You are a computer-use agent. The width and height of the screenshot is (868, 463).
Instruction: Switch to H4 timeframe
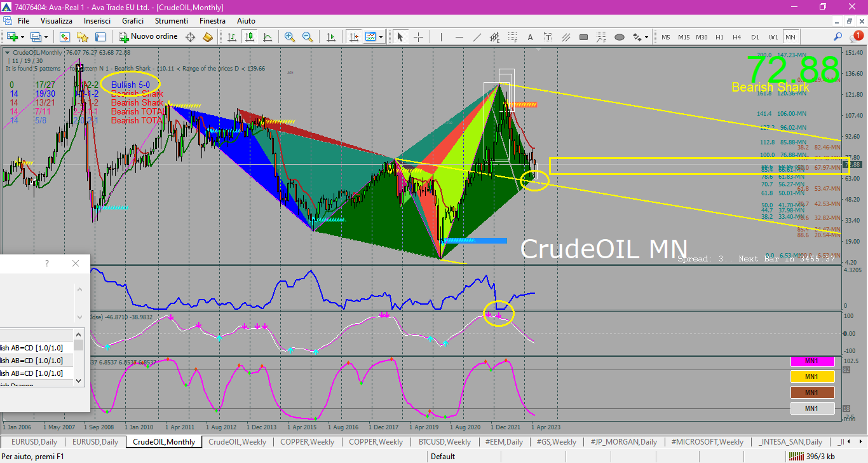tap(737, 37)
